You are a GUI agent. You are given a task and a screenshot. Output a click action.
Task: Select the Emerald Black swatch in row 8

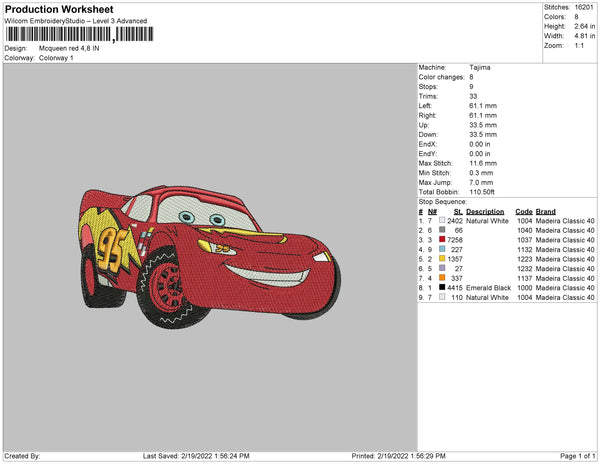point(442,288)
